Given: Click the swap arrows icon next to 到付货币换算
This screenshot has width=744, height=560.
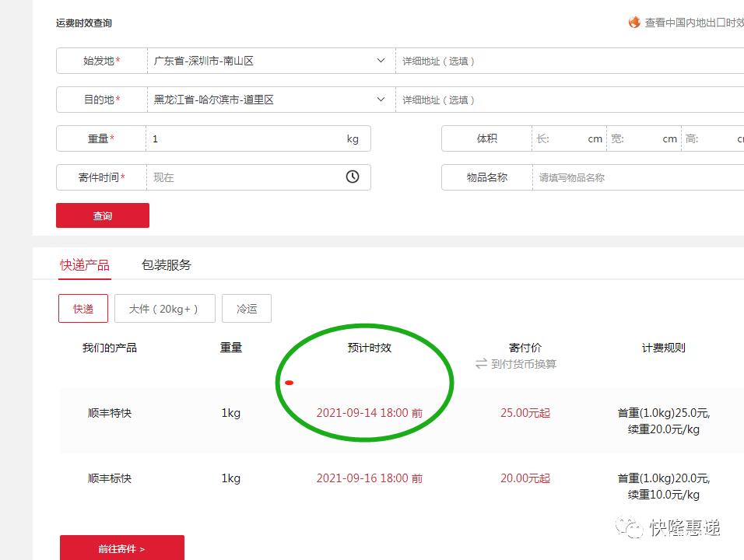Looking at the screenshot, I should point(481,364).
